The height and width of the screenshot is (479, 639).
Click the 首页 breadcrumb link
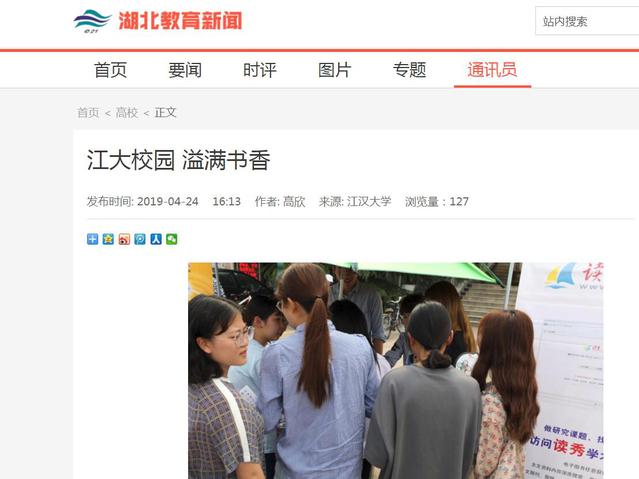pos(88,113)
